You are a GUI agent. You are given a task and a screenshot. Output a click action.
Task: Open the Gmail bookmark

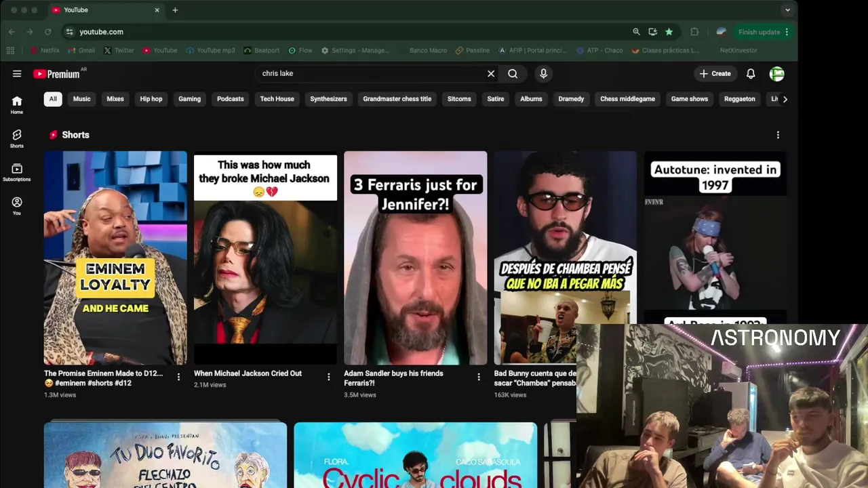(x=81, y=50)
